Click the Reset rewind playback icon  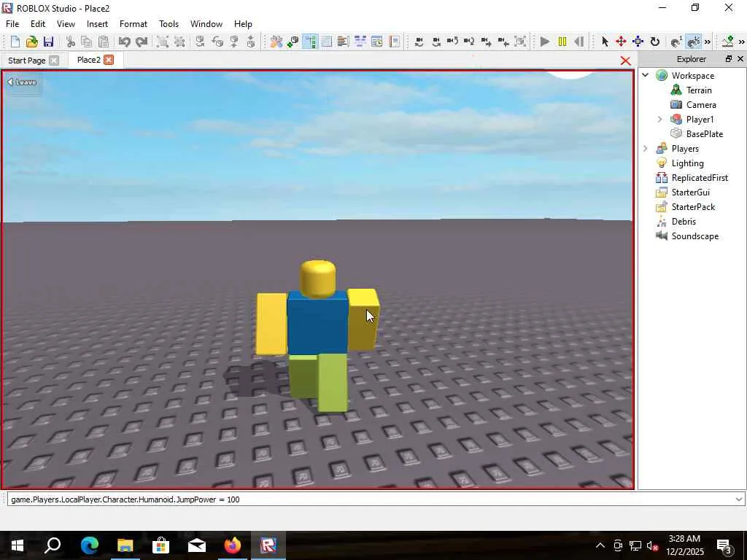pyautogui.click(x=578, y=42)
